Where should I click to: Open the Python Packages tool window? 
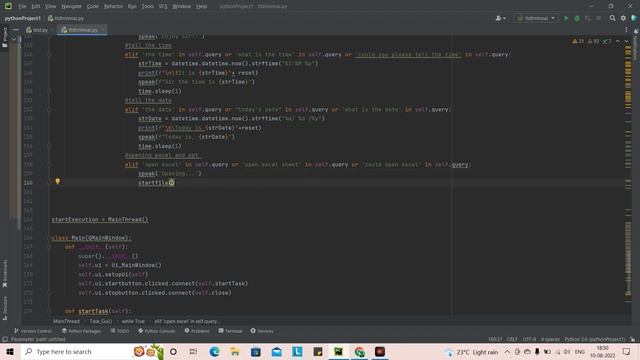click(x=81, y=331)
